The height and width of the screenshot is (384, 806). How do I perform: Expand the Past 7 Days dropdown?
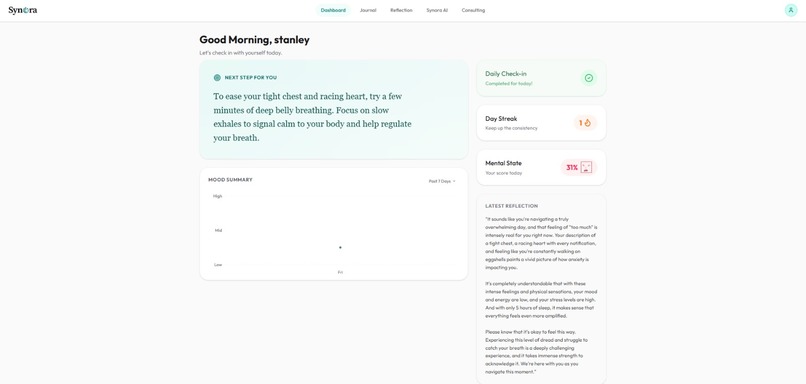point(442,181)
